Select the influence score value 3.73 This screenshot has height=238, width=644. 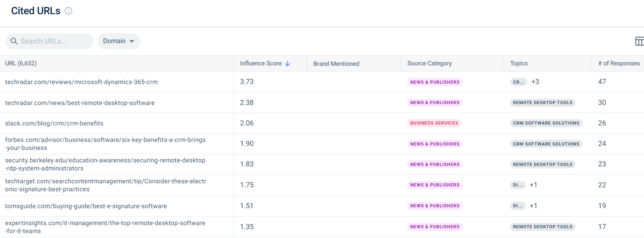pyautogui.click(x=247, y=82)
